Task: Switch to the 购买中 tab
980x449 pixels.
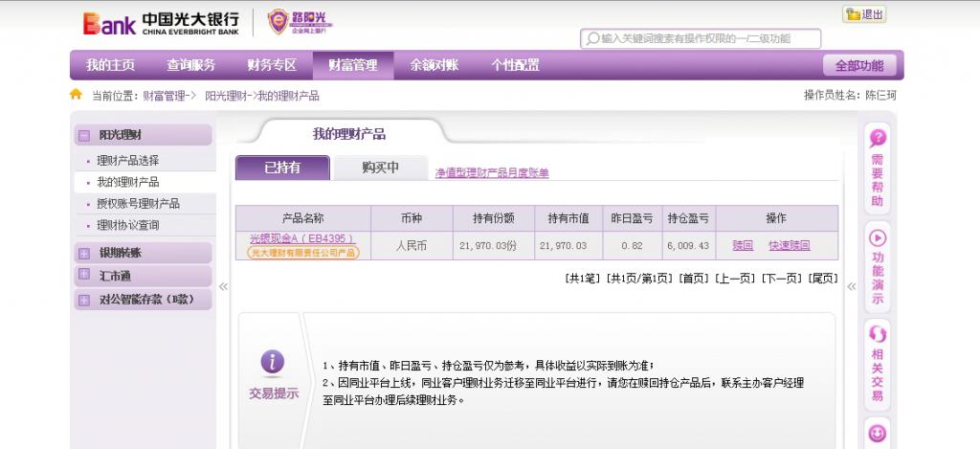Action: coord(380,168)
